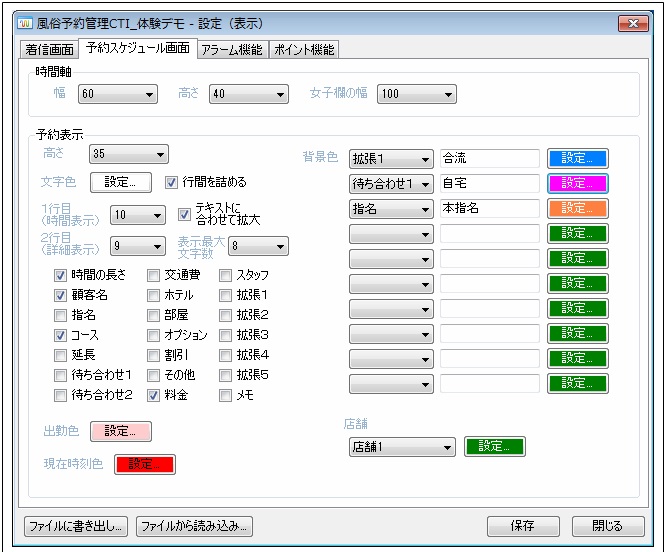This screenshot has width=666, height=552.
Task: Toggle the 行間を詰める checkbox
Action: 171,182
